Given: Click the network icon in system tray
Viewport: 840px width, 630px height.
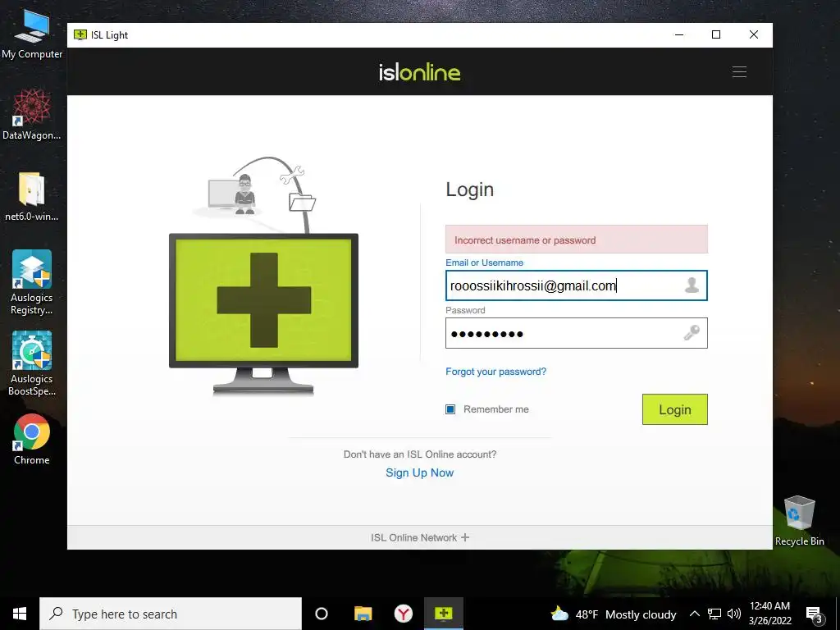Looking at the screenshot, I should [x=714, y=614].
